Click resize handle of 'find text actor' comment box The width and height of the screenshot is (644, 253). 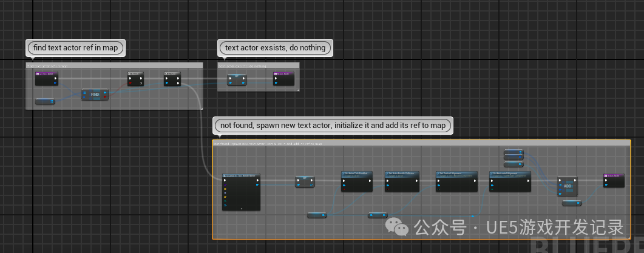(x=202, y=108)
